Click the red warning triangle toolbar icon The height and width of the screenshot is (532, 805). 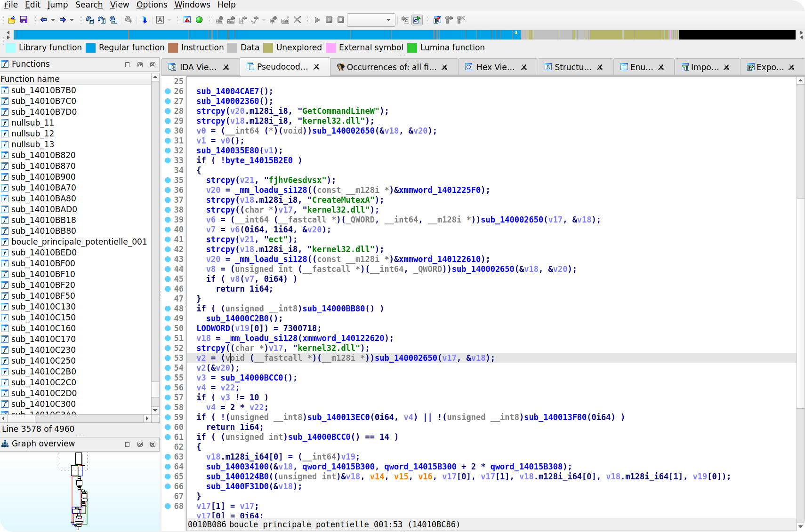pos(187,20)
